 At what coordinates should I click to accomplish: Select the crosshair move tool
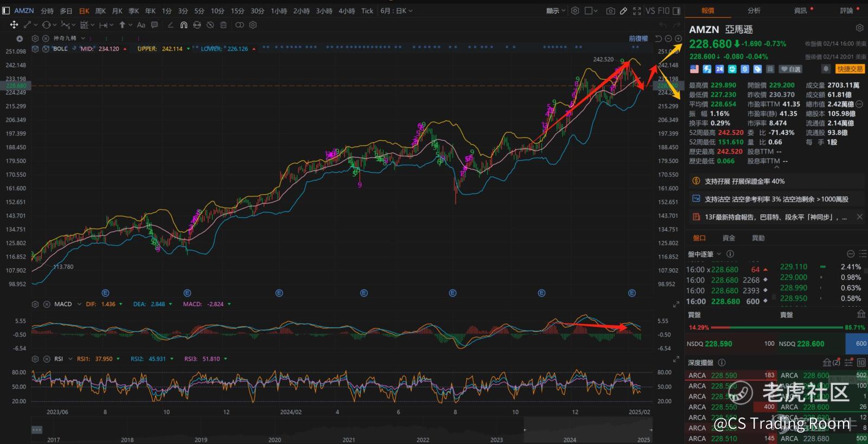(14, 25)
